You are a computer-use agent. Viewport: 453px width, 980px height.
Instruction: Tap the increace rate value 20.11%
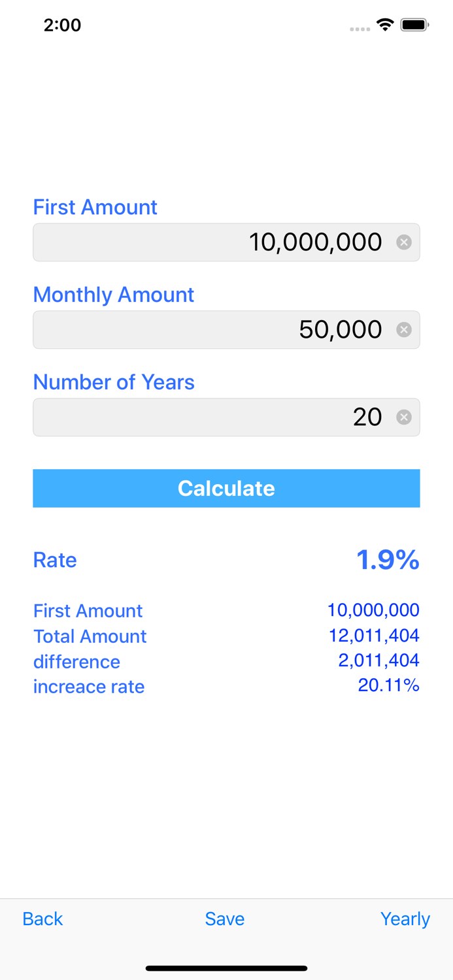(389, 685)
